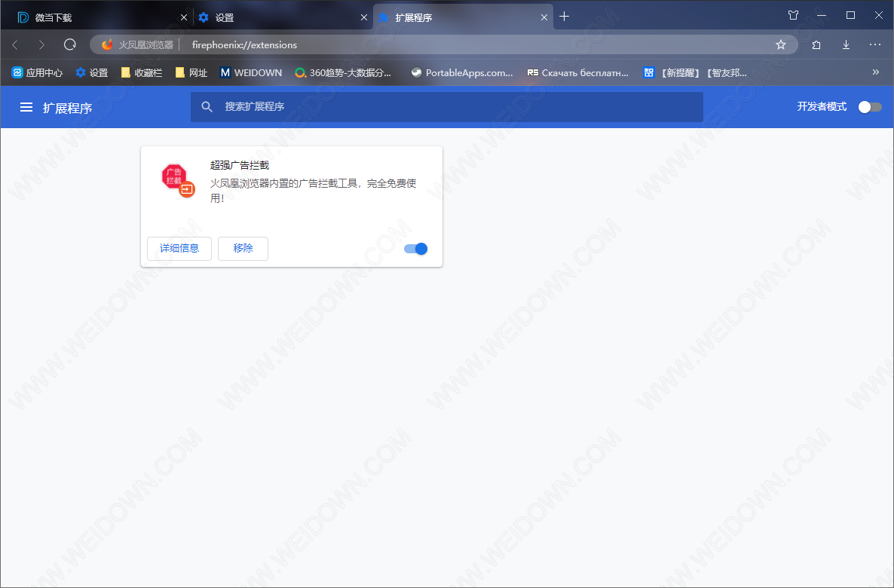Click the 火凤凰浏览器 site icon in address bar
894x588 pixels.
tap(106, 44)
